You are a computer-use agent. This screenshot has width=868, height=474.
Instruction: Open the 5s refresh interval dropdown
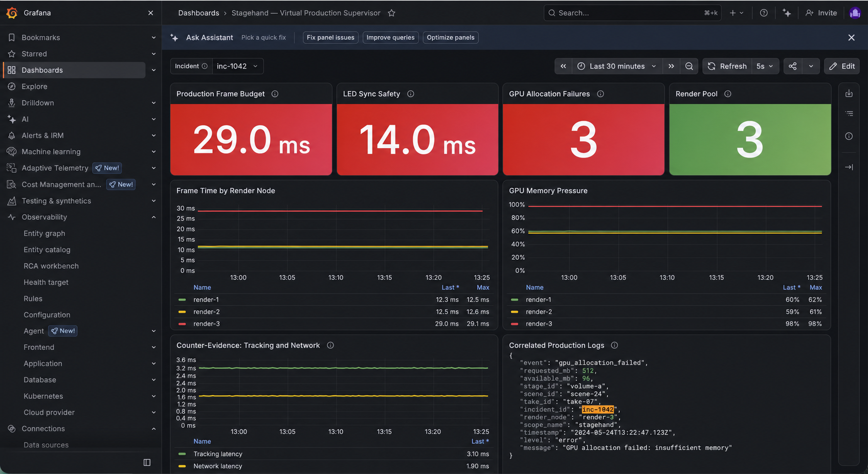click(x=765, y=66)
